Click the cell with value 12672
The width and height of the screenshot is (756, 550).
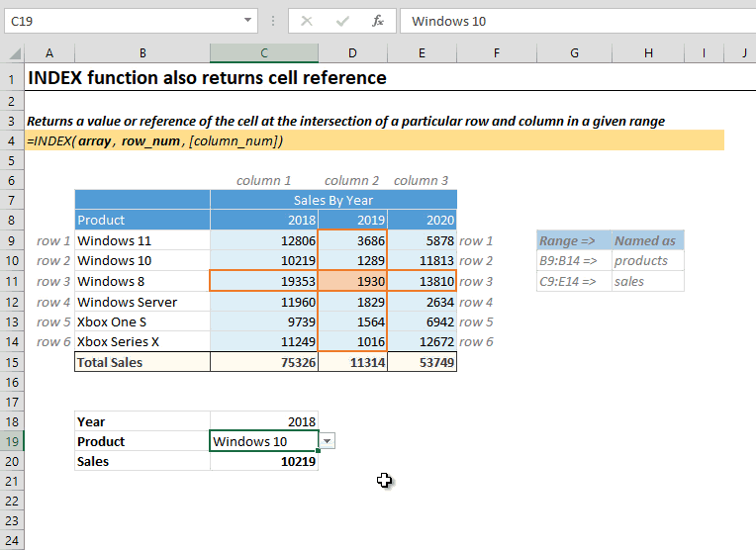click(x=422, y=341)
